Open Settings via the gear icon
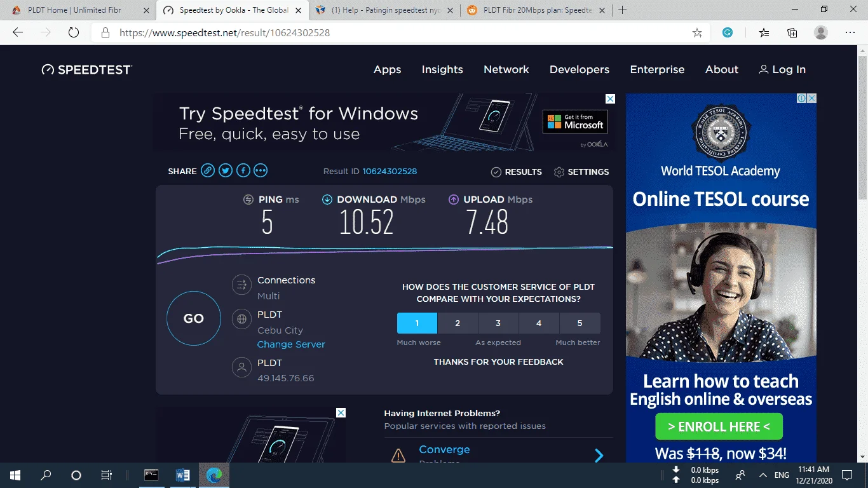Image resolution: width=868 pixels, height=488 pixels. coord(559,172)
